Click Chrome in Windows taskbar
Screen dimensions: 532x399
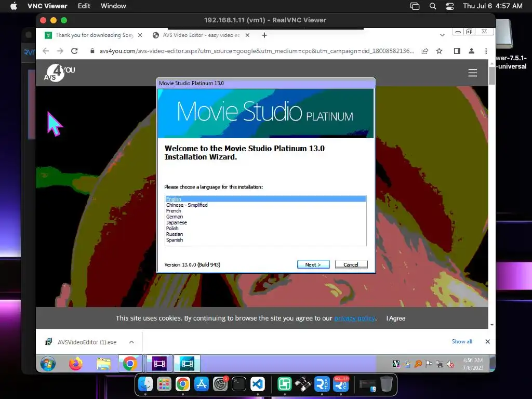pyautogui.click(x=130, y=364)
